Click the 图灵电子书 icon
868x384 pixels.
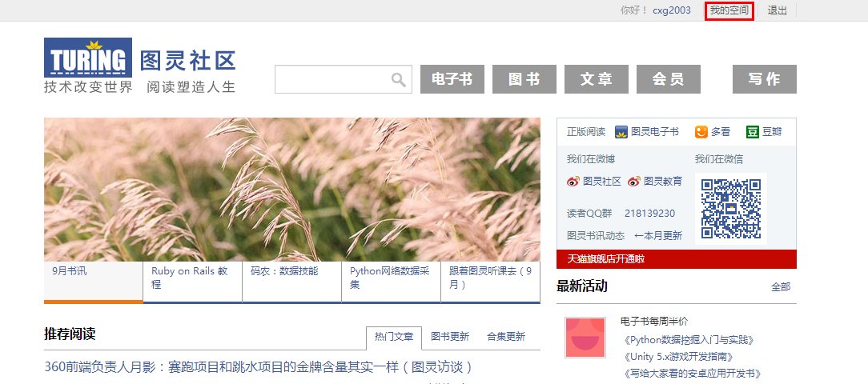pyautogui.click(x=621, y=132)
